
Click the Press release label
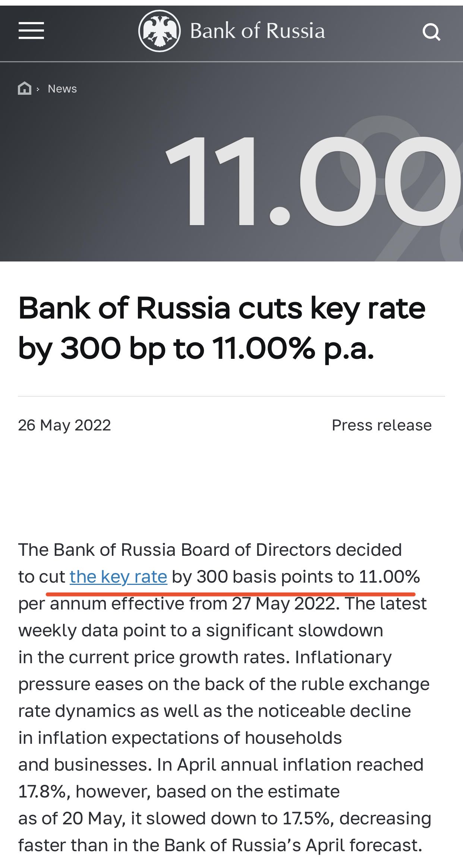(x=381, y=425)
